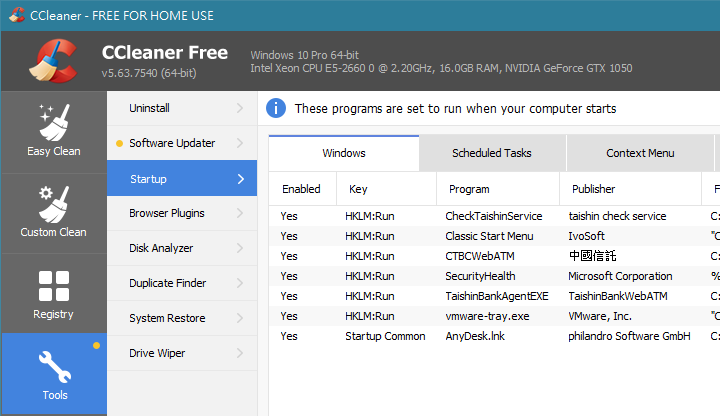Click the IvoSoft publisher cell
The width and height of the screenshot is (720, 416).
coord(586,236)
